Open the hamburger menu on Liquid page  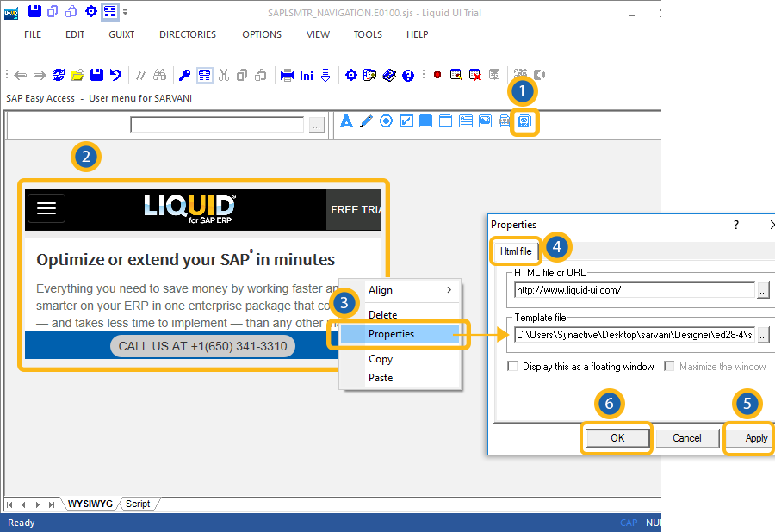coord(46,208)
